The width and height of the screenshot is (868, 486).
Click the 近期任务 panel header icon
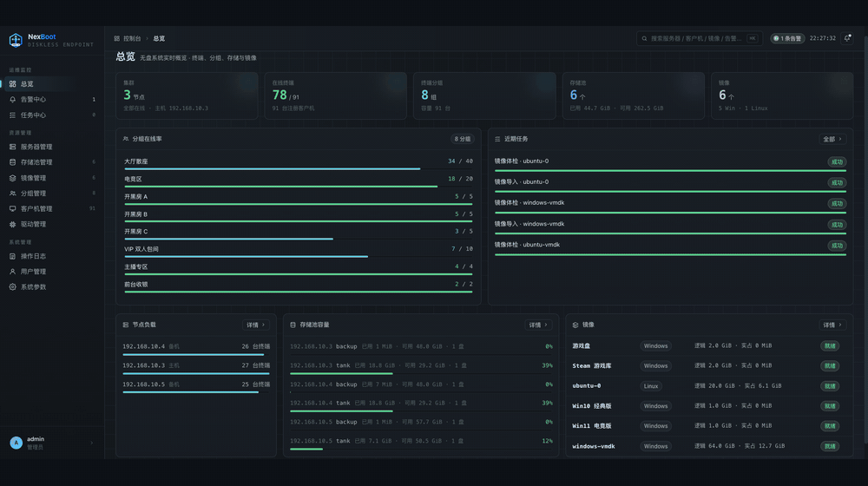[497, 139]
